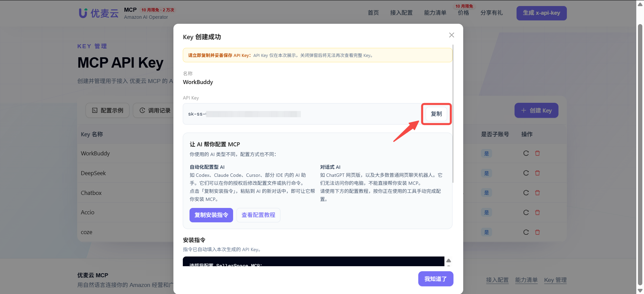Click the 优麦云 logo in header
The height and width of the screenshot is (294, 644).
99,13
